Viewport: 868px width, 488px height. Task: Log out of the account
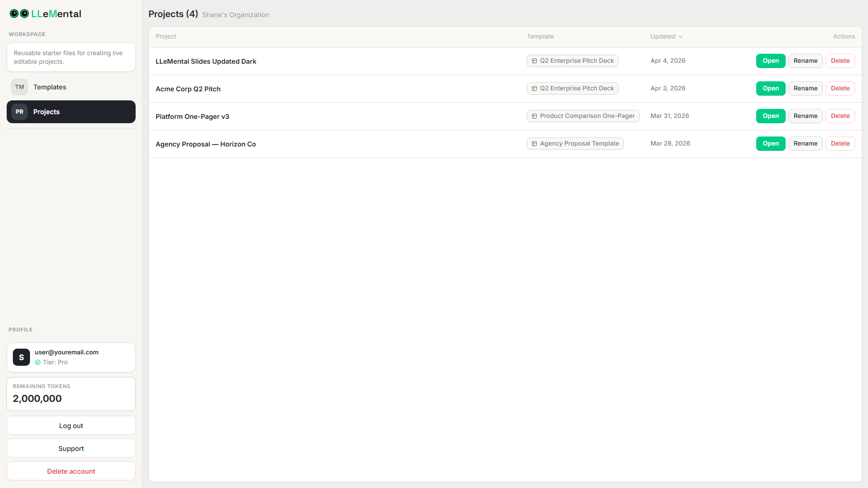[71, 425]
